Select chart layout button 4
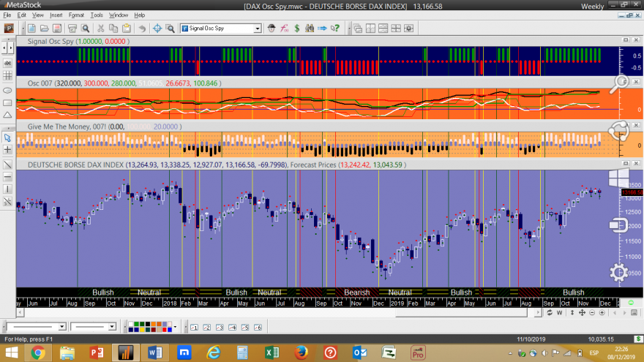 pos(233,327)
